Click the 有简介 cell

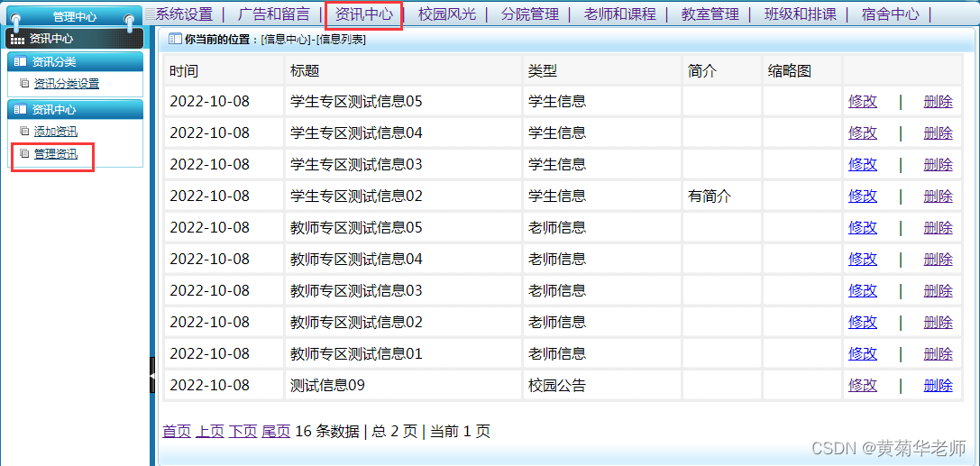(x=722, y=196)
